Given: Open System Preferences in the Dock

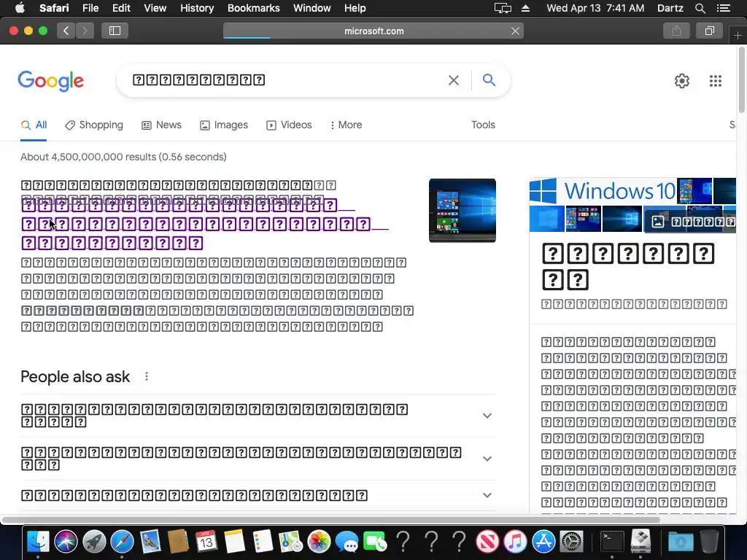Looking at the screenshot, I should (x=572, y=542).
